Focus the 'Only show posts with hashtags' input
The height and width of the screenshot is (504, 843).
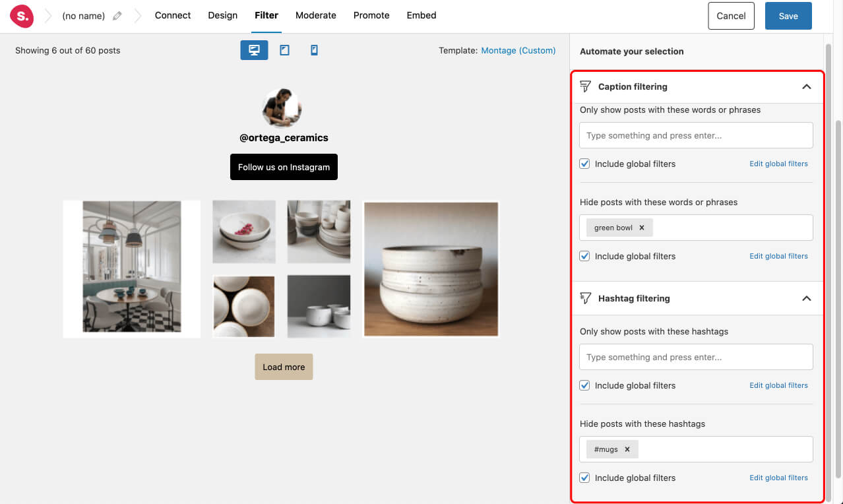(696, 357)
